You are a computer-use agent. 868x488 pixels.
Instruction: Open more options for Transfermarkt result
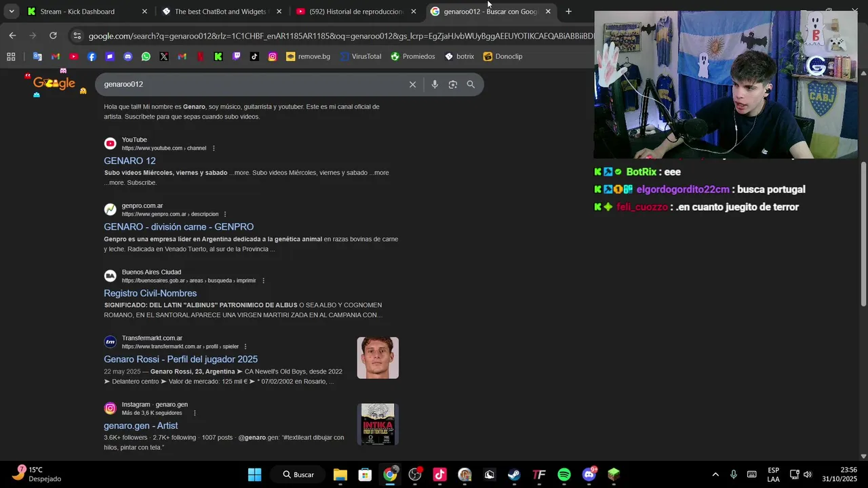pos(245,346)
